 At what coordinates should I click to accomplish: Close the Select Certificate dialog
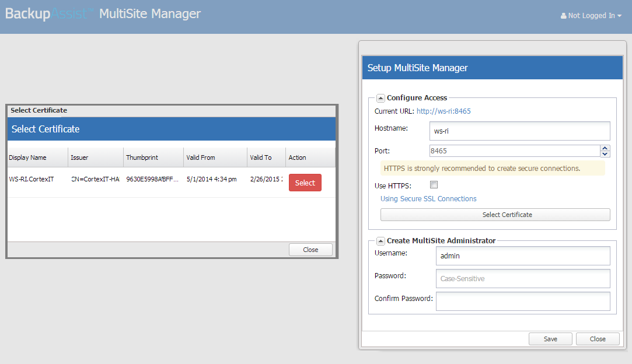click(310, 250)
